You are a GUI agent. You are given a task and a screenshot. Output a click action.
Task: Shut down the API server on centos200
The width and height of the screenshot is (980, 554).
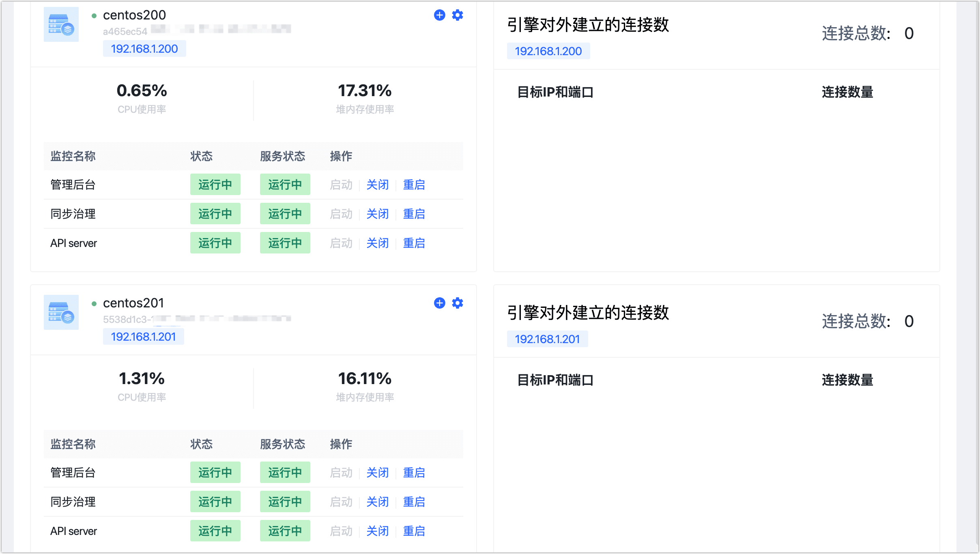point(377,243)
